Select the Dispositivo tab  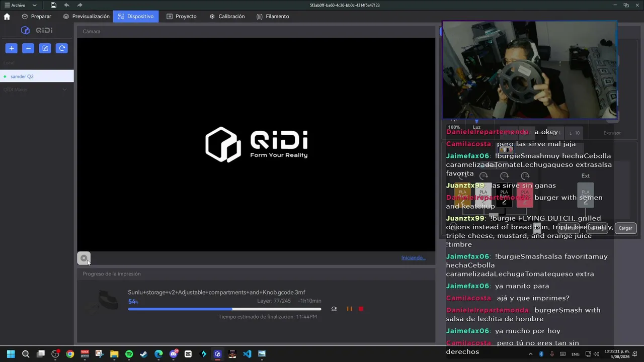(x=136, y=17)
